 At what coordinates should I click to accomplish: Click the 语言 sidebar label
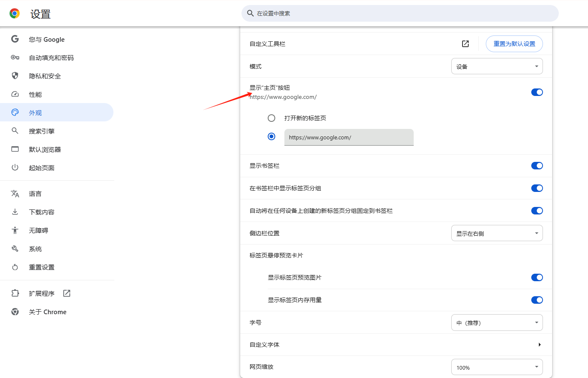pos(35,194)
